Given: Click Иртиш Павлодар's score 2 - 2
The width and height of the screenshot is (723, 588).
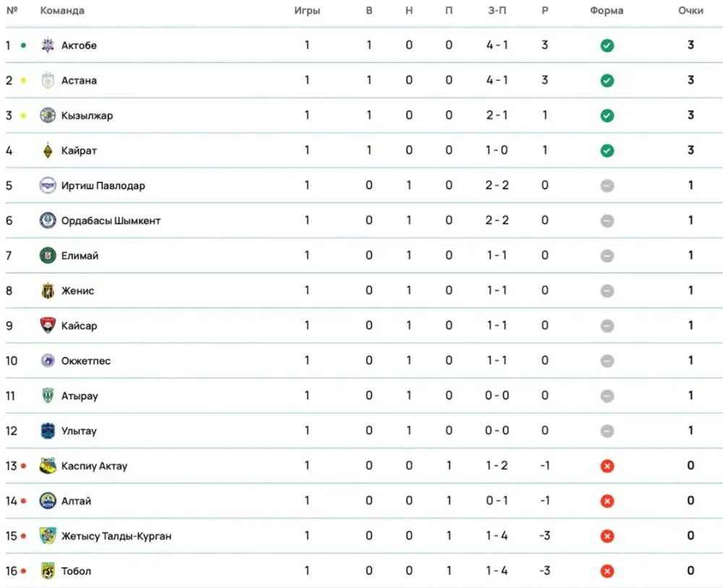Looking at the screenshot, I should tap(497, 185).
